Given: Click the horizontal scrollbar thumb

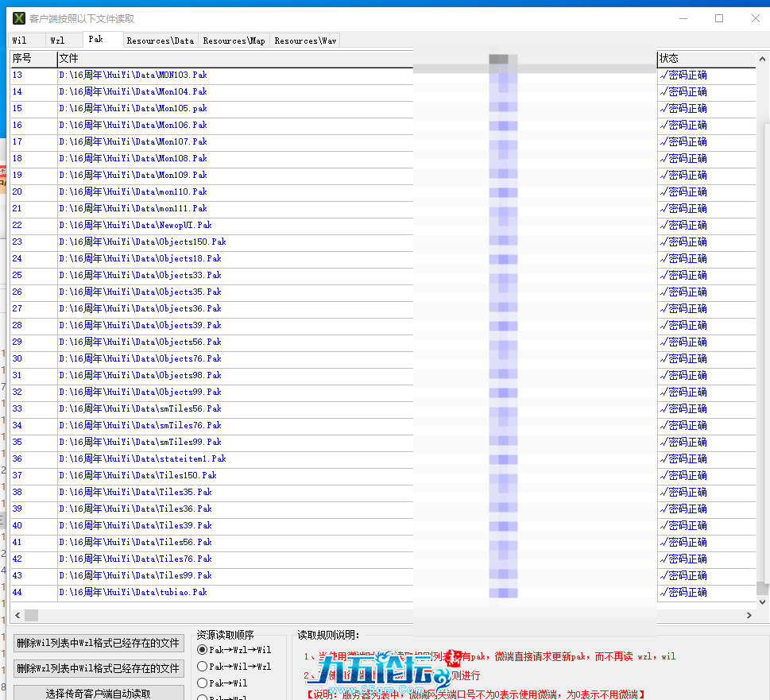Looking at the screenshot, I should pos(32,616).
